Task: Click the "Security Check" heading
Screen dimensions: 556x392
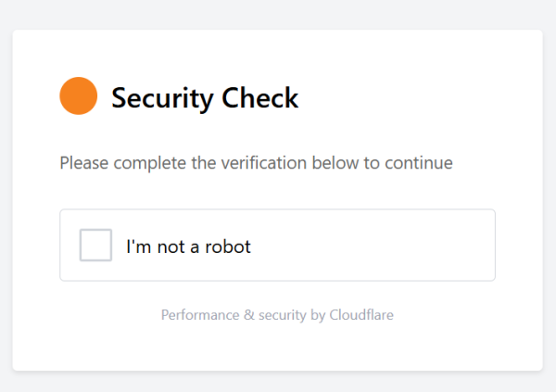Action: (x=205, y=98)
